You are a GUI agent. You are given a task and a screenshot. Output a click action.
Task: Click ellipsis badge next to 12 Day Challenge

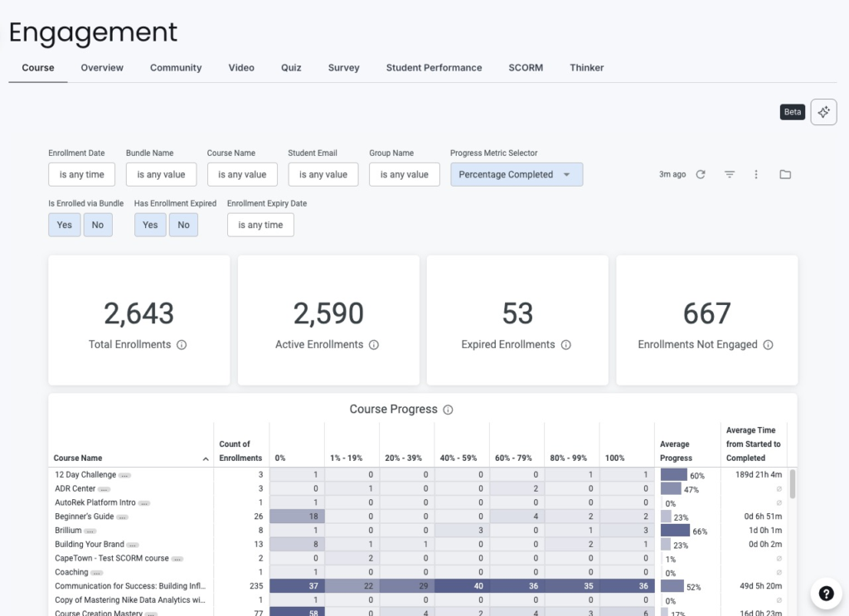click(124, 475)
